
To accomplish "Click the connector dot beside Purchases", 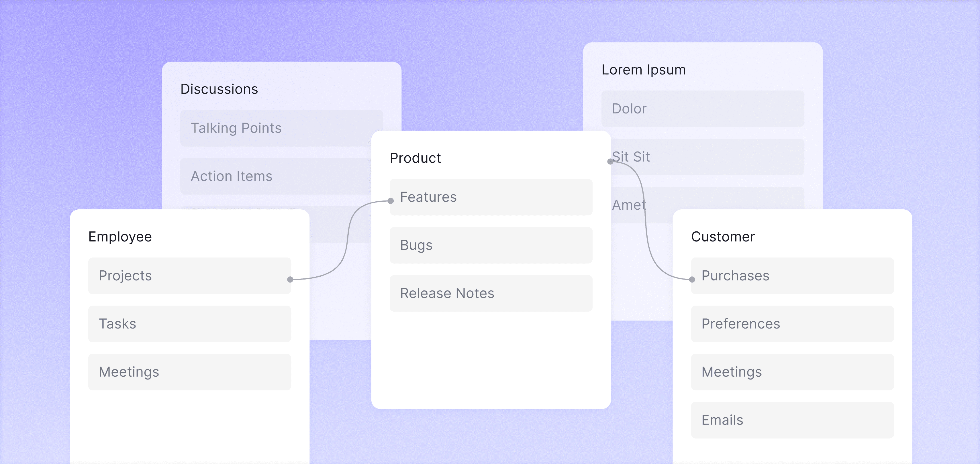I will 692,280.
